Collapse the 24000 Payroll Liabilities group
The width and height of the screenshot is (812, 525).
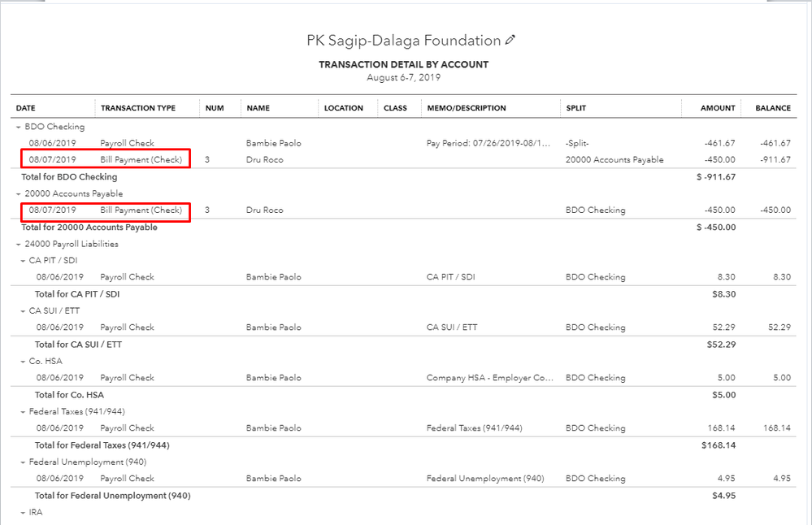coord(18,244)
